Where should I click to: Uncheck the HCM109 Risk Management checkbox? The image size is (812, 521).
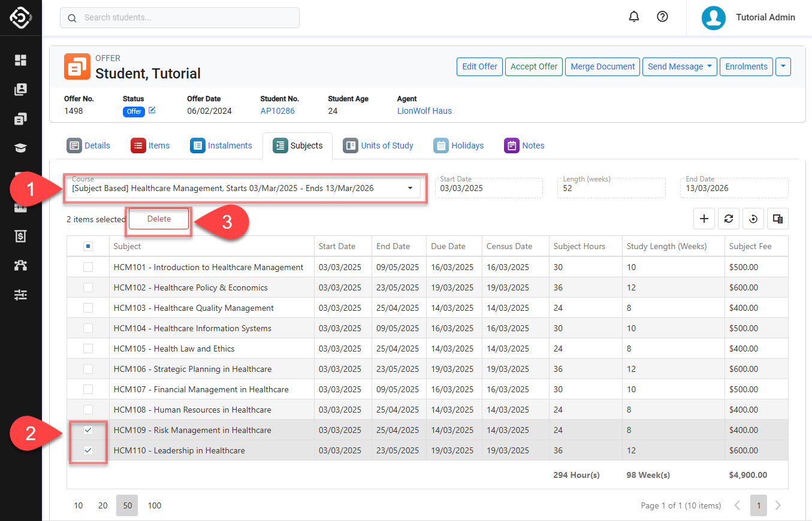click(88, 430)
